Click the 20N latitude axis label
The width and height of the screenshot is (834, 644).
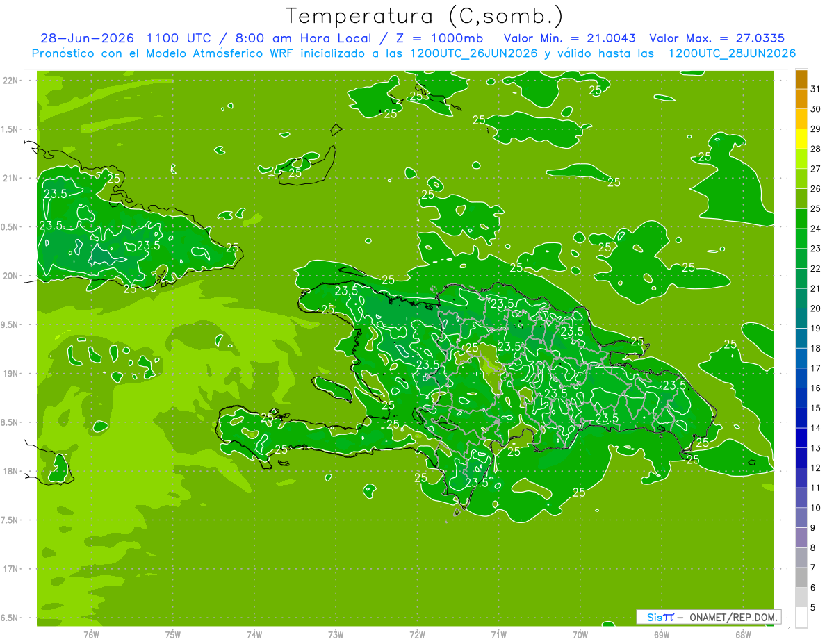[x=11, y=276]
